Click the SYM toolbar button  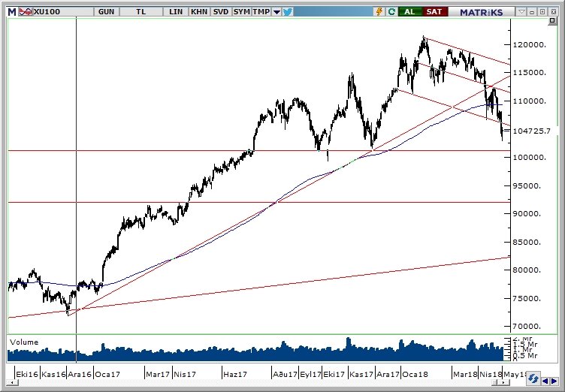pyautogui.click(x=241, y=12)
